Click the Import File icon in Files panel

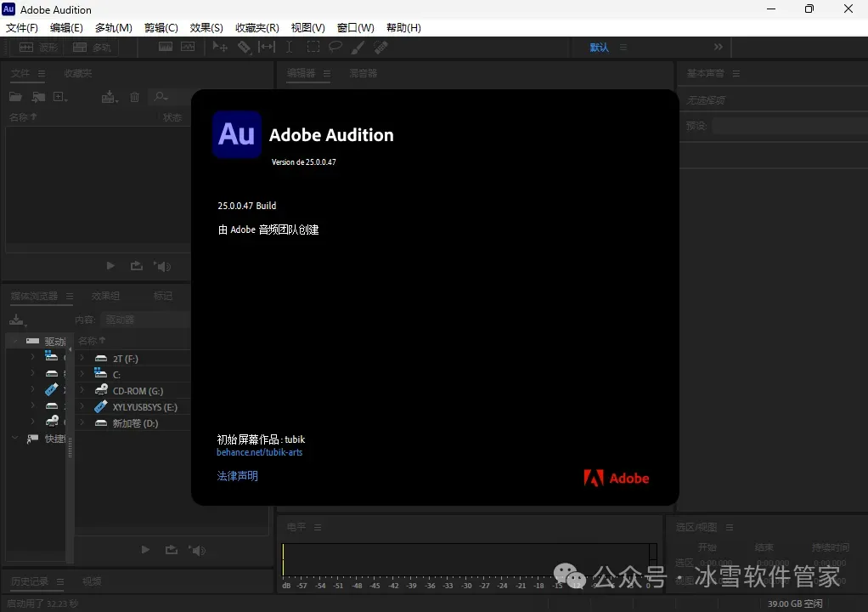tap(38, 97)
